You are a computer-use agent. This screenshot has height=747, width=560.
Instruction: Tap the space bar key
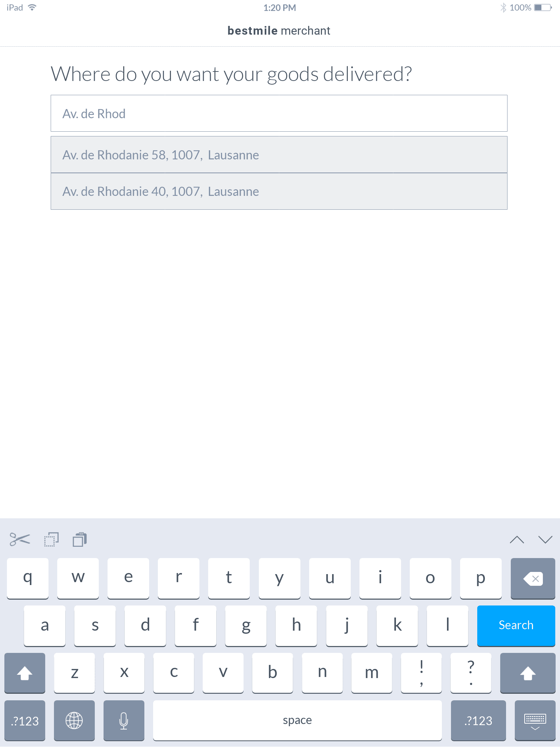coord(297,720)
